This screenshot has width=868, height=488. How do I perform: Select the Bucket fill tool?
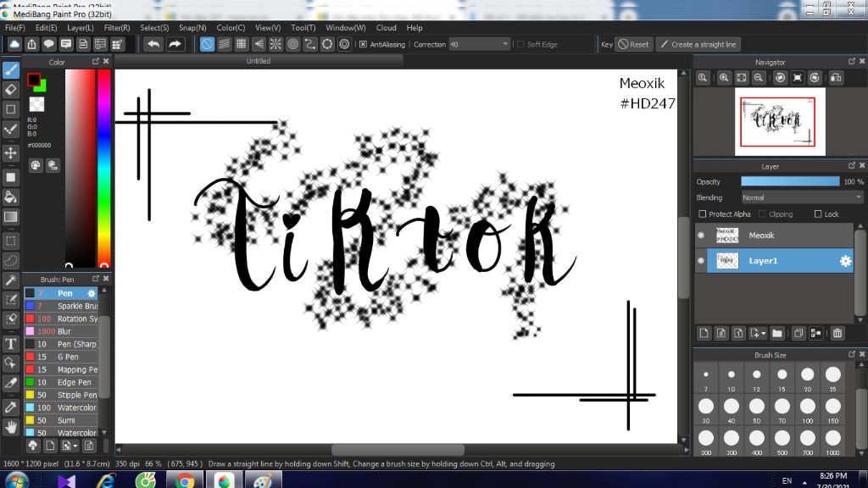tap(10, 197)
